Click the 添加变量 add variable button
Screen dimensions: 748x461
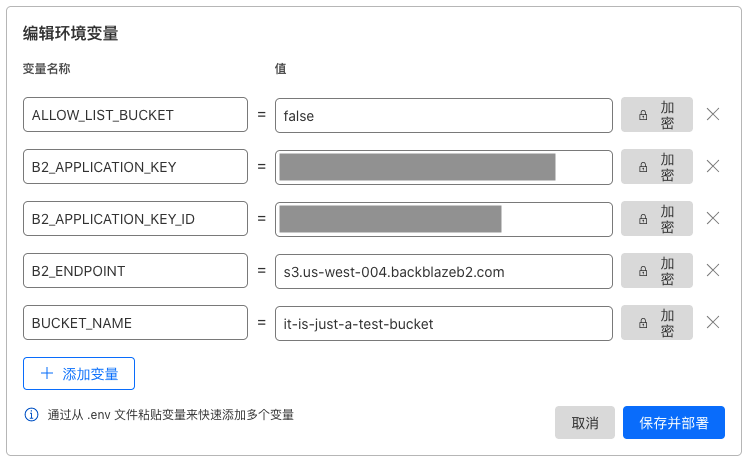click(x=79, y=374)
